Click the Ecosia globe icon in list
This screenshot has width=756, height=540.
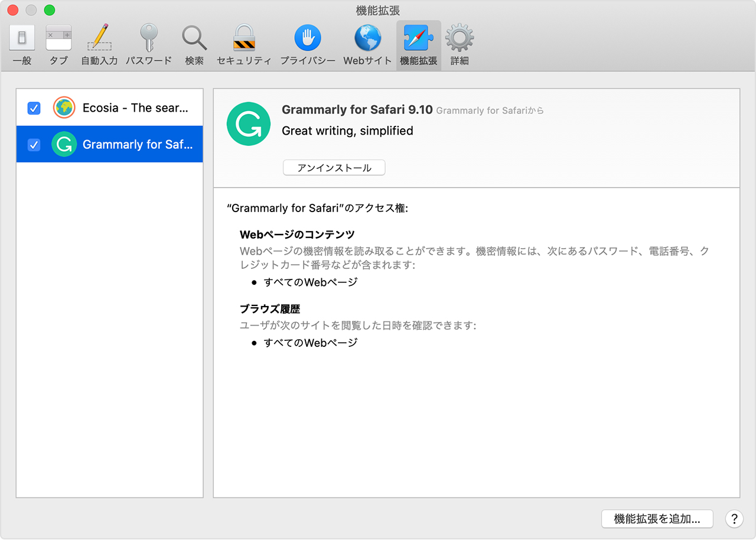pyautogui.click(x=64, y=108)
